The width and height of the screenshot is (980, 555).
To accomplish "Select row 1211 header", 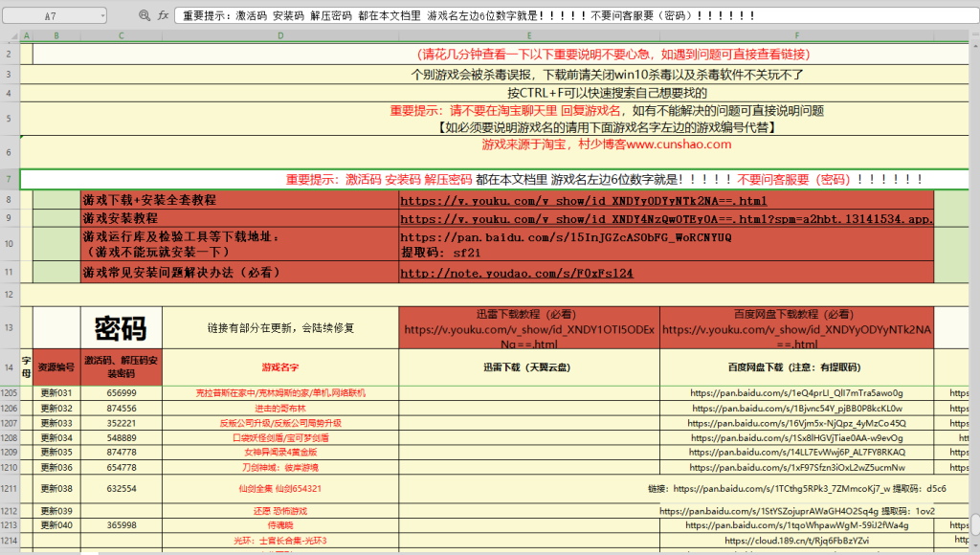I will point(10,489).
